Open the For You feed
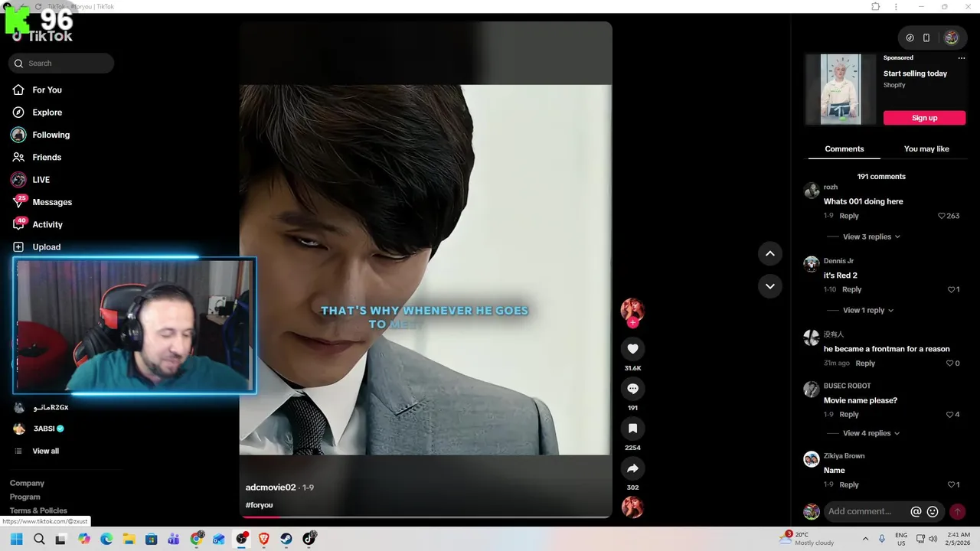980x551 pixels. [47, 90]
